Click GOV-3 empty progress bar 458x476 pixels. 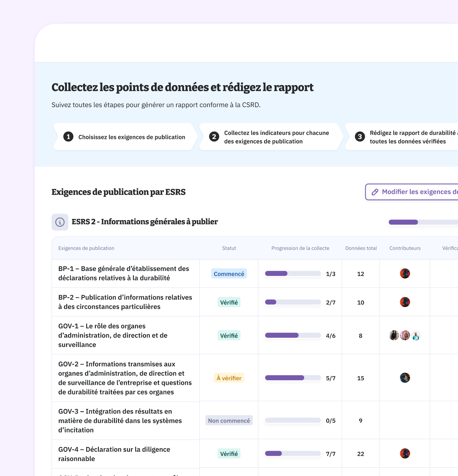[293, 421]
